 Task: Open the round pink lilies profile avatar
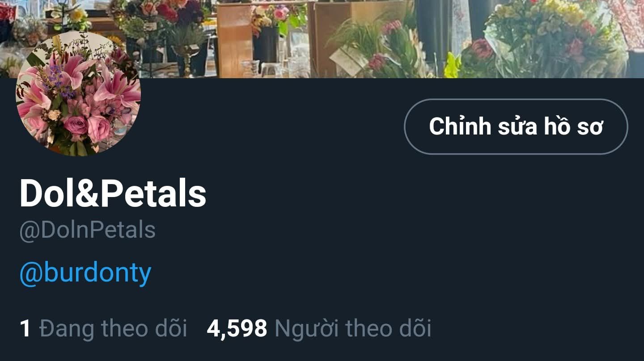[x=78, y=94]
